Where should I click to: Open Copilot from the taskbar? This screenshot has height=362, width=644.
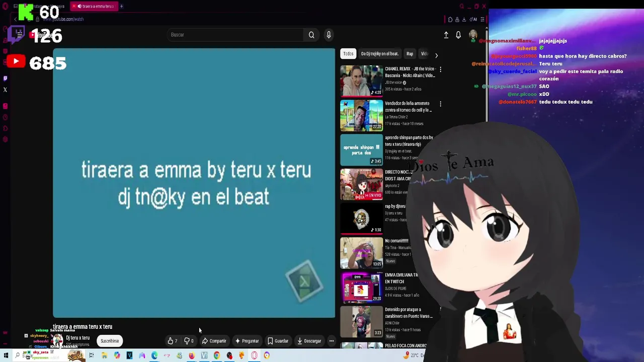[x=117, y=355]
